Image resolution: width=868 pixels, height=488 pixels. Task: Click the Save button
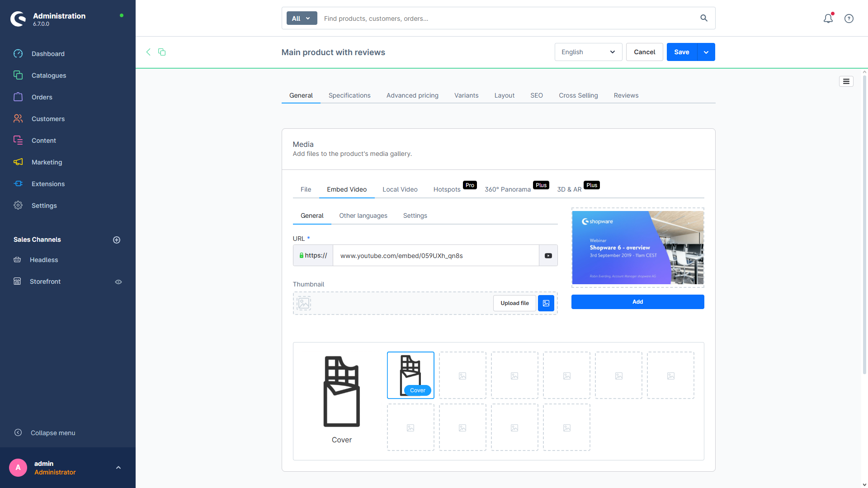[x=682, y=52]
